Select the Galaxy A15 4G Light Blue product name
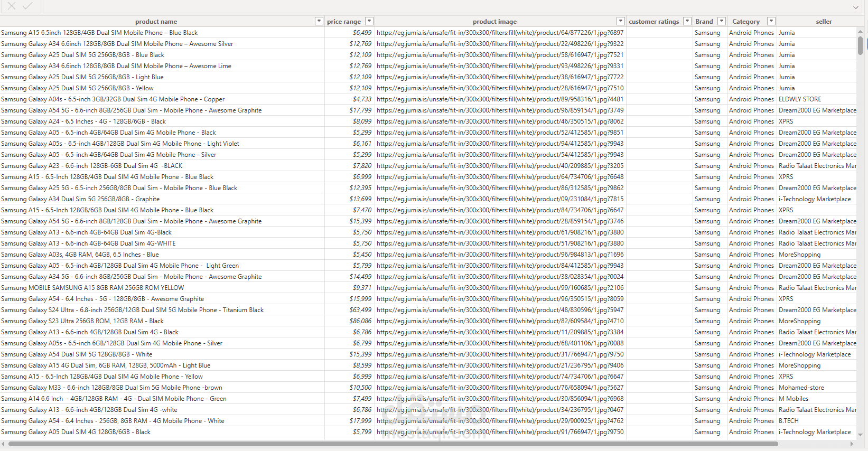 pos(106,365)
